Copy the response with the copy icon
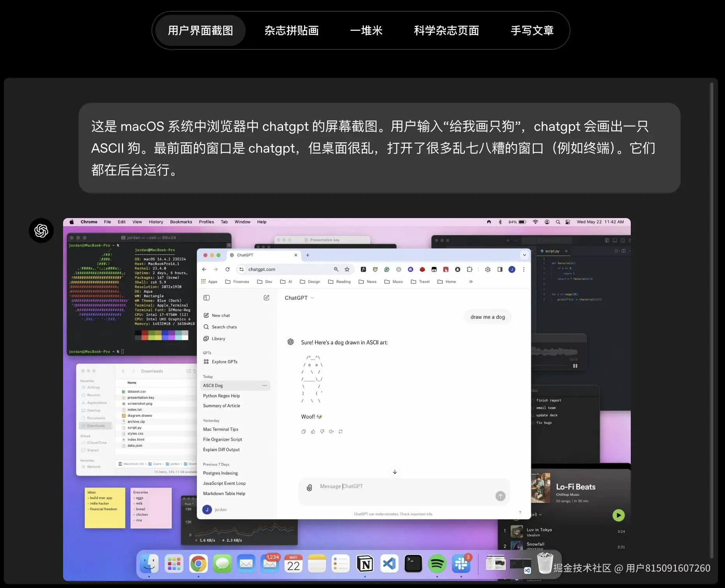 tap(304, 431)
